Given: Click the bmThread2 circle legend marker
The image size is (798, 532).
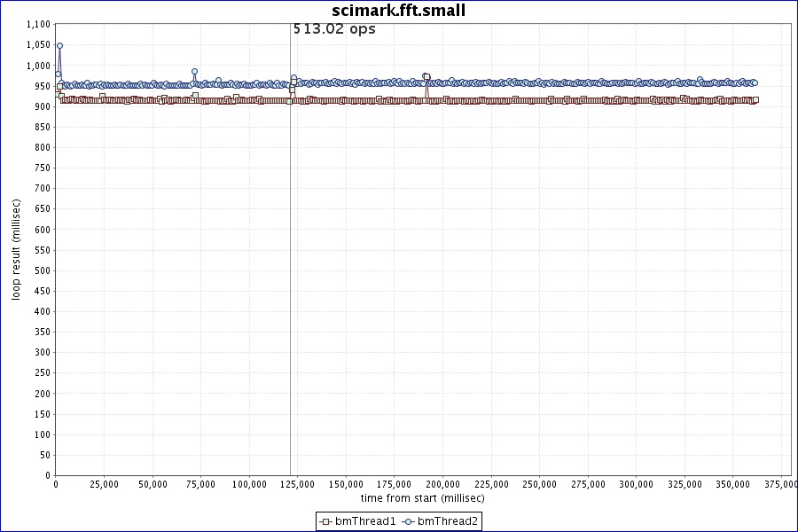Looking at the screenshot, I should click(x=408, y=521).
